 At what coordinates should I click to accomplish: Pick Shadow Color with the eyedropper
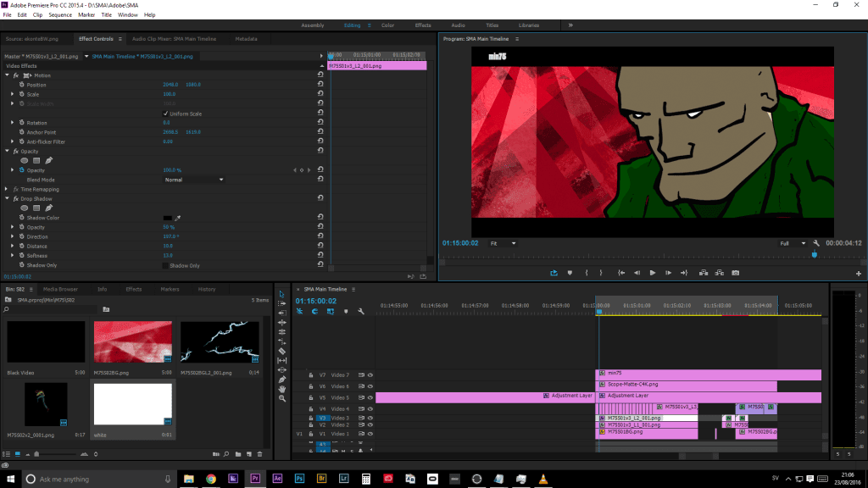tap(178, 218)
